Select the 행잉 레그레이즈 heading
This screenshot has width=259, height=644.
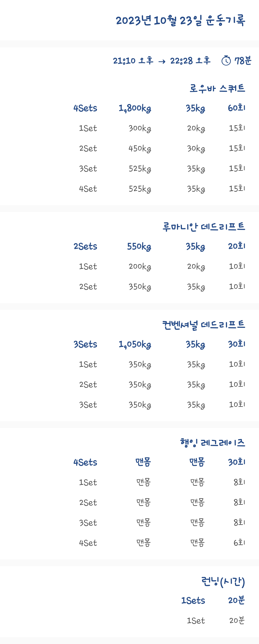coord(213,442)
